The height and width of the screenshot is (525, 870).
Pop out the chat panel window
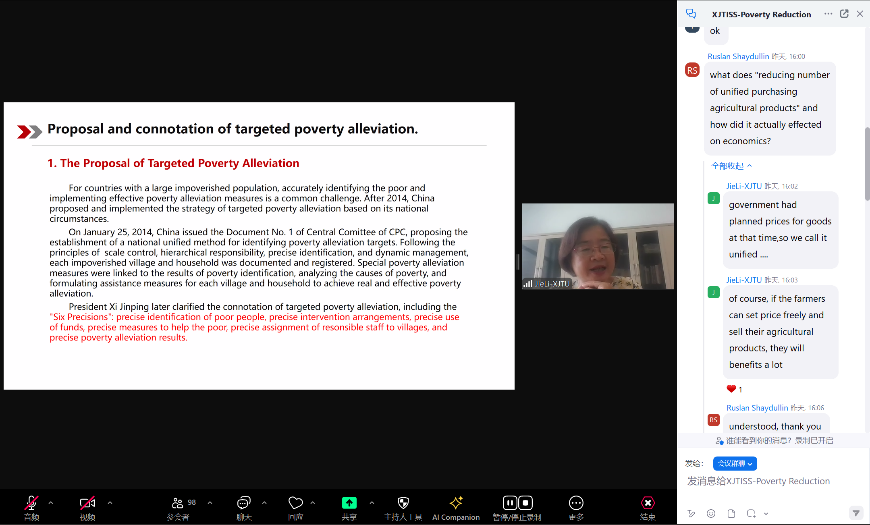click(x=844, y=14)
